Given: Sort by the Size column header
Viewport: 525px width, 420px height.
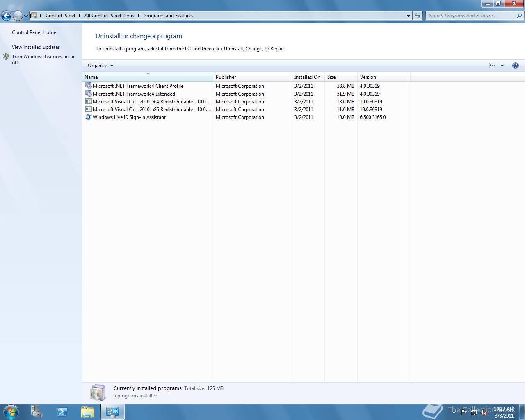Looking at the screenshot, I should 341,77.
